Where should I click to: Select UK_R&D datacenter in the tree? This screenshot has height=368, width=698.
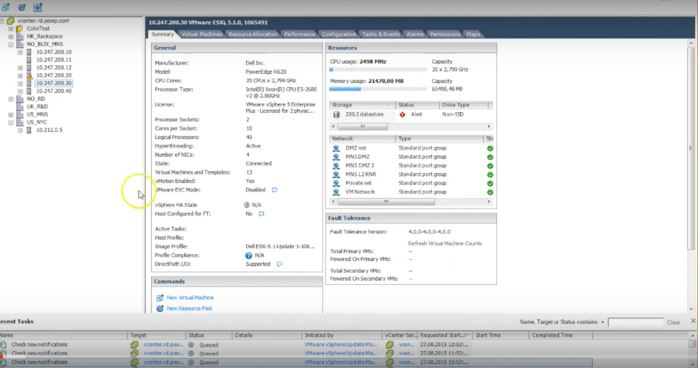point(37,107)
